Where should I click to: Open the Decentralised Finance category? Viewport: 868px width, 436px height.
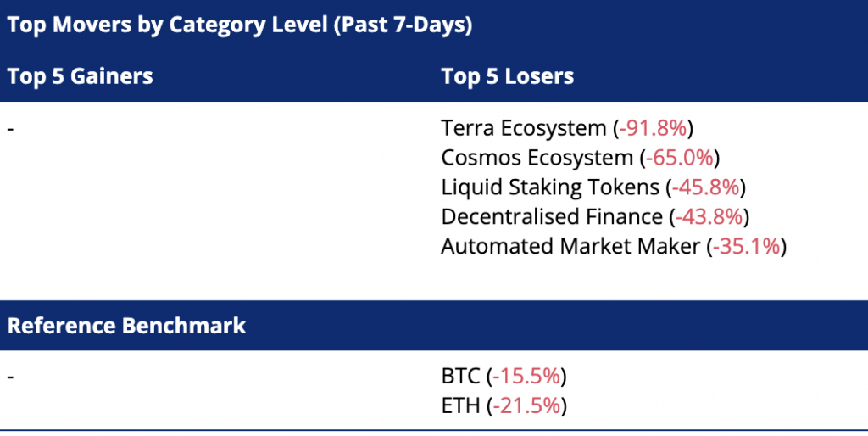pyautogui.click(x=551, y=217)
